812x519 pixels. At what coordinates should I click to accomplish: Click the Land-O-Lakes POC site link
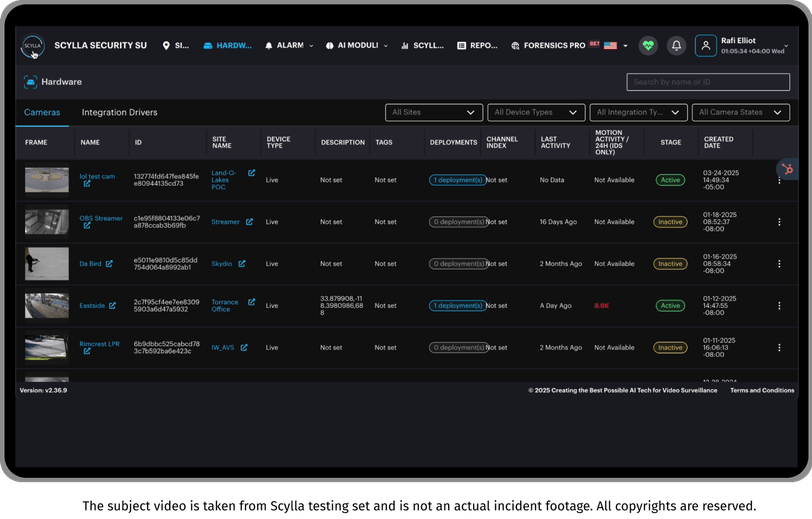click(223, 180)
